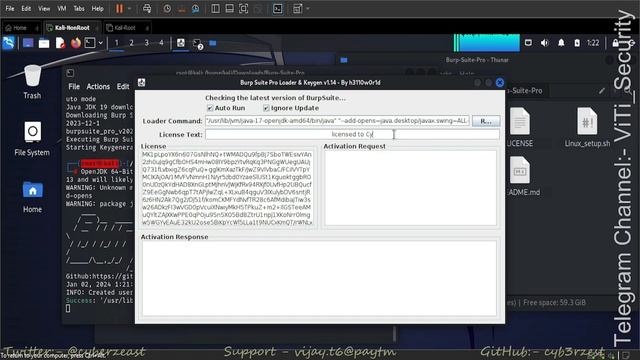Enter full screen mode icon
The image size is (640, 360).
pyautogui.click(x=244, y=9)
